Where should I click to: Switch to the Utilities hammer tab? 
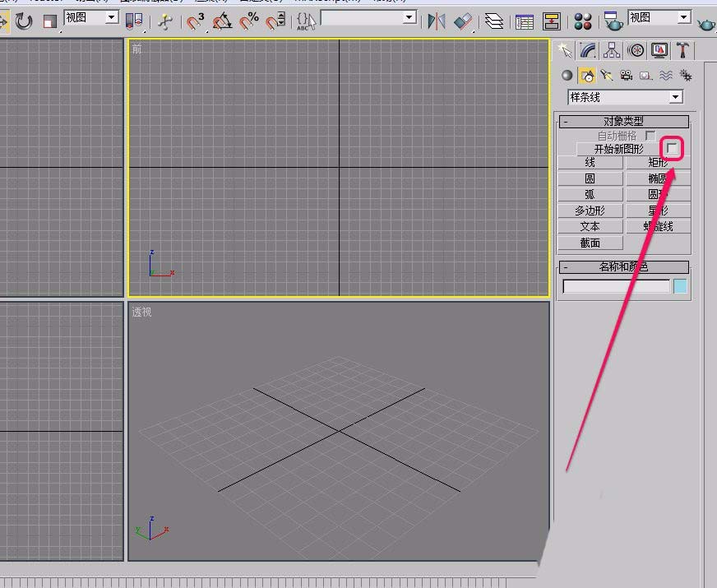tap(683, 50)
